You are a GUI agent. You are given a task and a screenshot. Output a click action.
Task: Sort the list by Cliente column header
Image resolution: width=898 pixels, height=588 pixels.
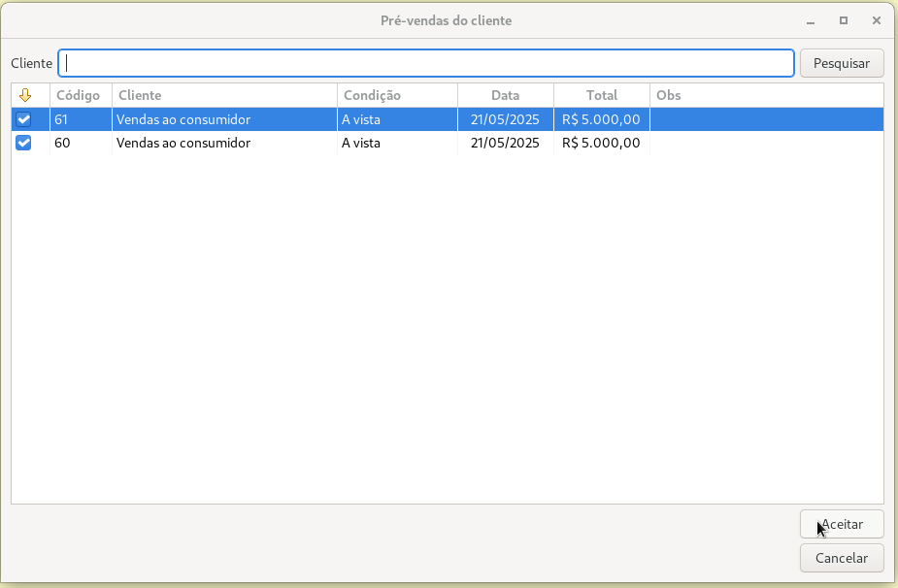(x=223, y=95)
